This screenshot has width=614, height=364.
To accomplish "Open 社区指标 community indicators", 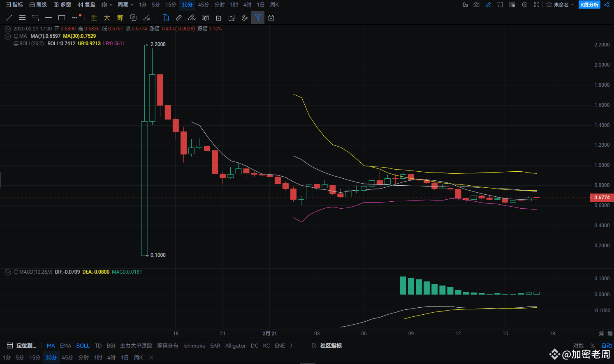I will click(327, 346).
